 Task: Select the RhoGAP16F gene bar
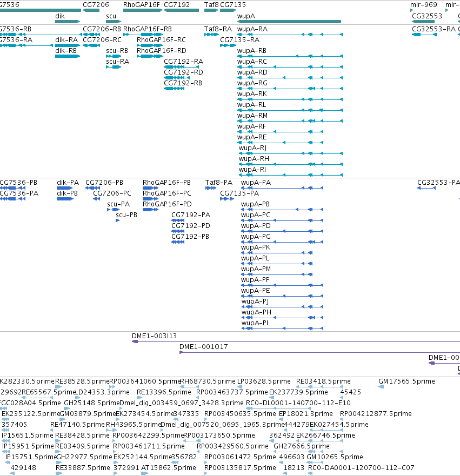click(143, 10)
